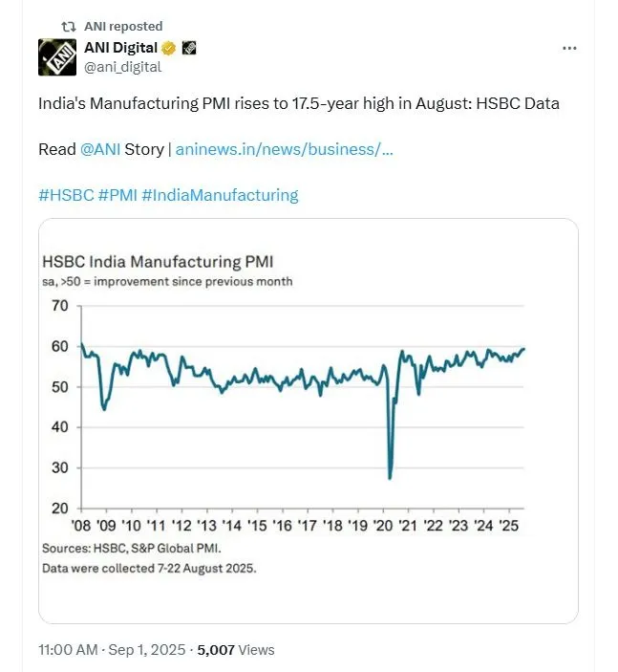Viewport: 618px width, 672px height.
Task: Open the ANI reposted label
Action: click(123, 27)
